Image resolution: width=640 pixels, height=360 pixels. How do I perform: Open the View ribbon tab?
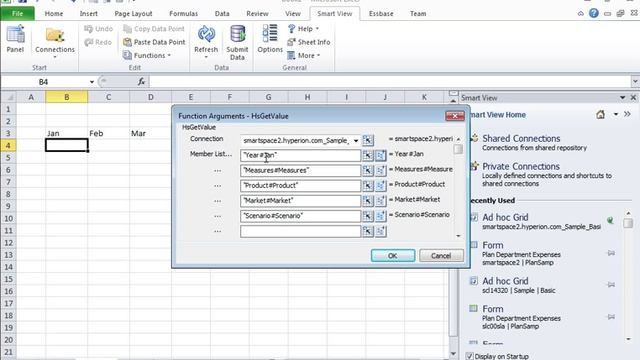coord(293,13)
